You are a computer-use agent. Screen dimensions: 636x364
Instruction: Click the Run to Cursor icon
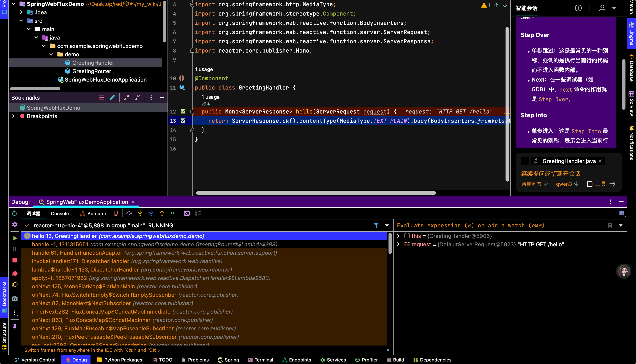click(173, 213)
